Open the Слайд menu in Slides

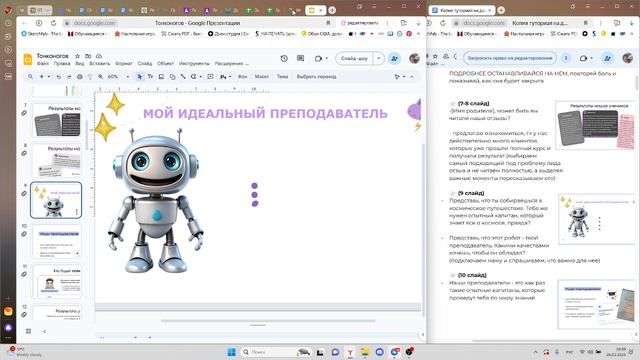click(144, 64)
